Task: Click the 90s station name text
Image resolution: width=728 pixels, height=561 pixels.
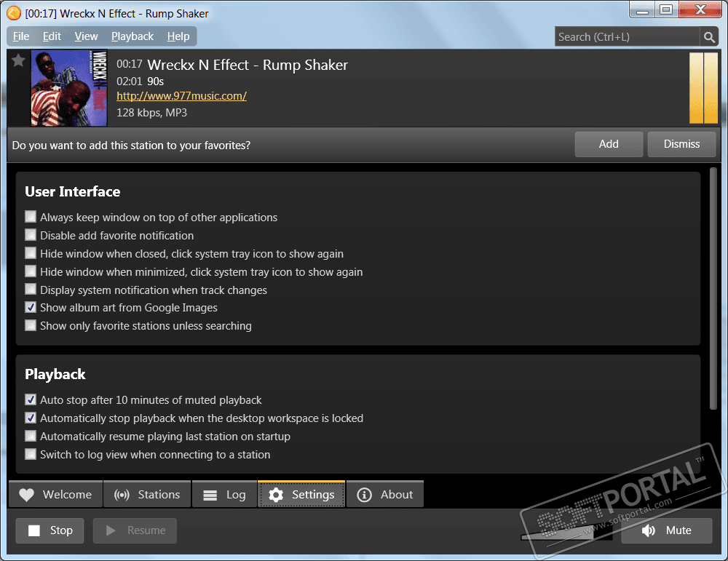Action: tap(156, 81)
